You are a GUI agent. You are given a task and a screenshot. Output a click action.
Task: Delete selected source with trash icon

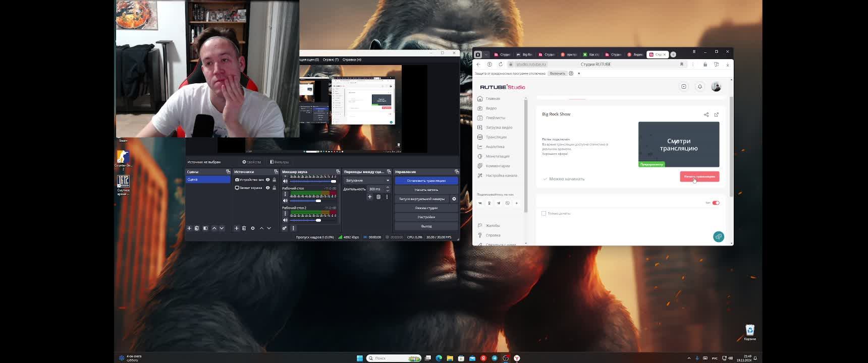point(244,228)
